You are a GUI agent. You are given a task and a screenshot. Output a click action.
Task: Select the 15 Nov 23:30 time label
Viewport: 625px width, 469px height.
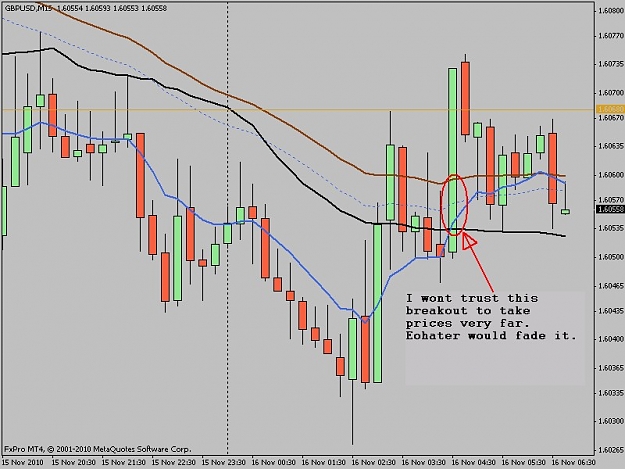click(x=224, y=462)
